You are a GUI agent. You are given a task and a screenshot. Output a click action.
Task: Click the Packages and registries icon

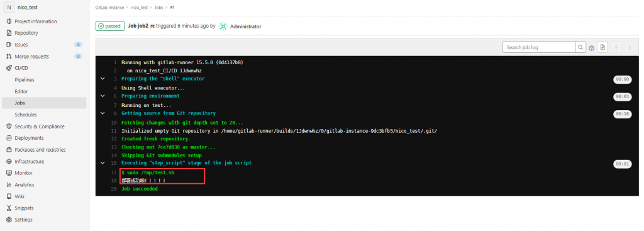click(x=9, y=150)
